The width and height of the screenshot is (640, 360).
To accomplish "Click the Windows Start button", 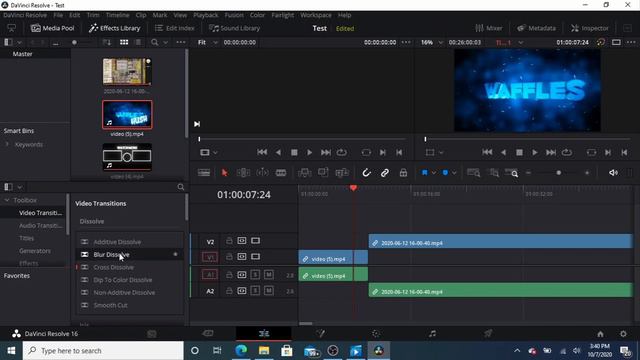I will (x=11, y=351).
